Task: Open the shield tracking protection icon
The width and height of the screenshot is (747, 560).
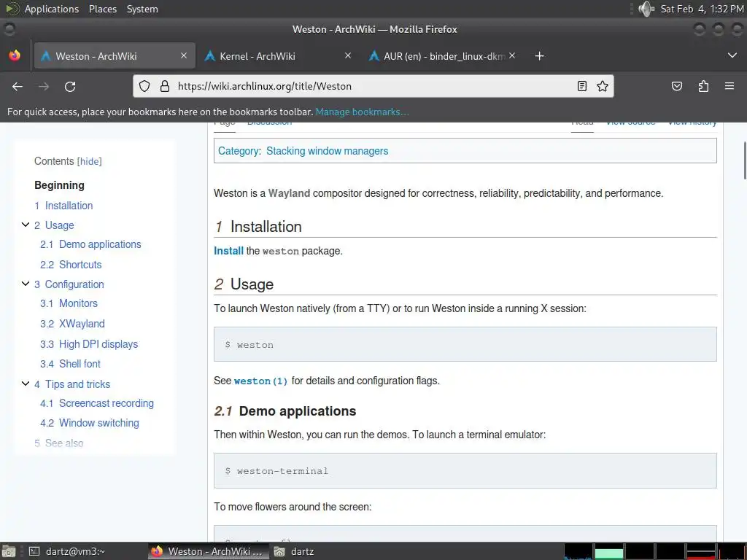Action: [x=144, y=86]
